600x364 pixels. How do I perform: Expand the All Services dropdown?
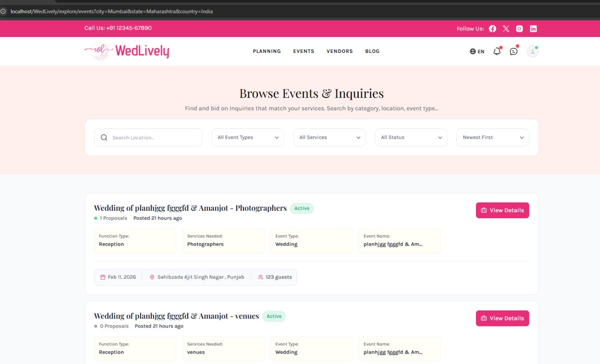coord(329,137)
